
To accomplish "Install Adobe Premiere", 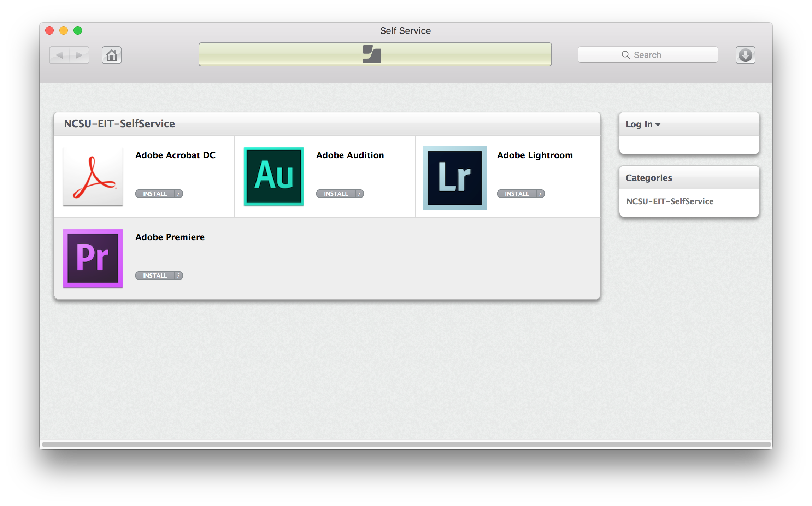I will tap(155, 276).
